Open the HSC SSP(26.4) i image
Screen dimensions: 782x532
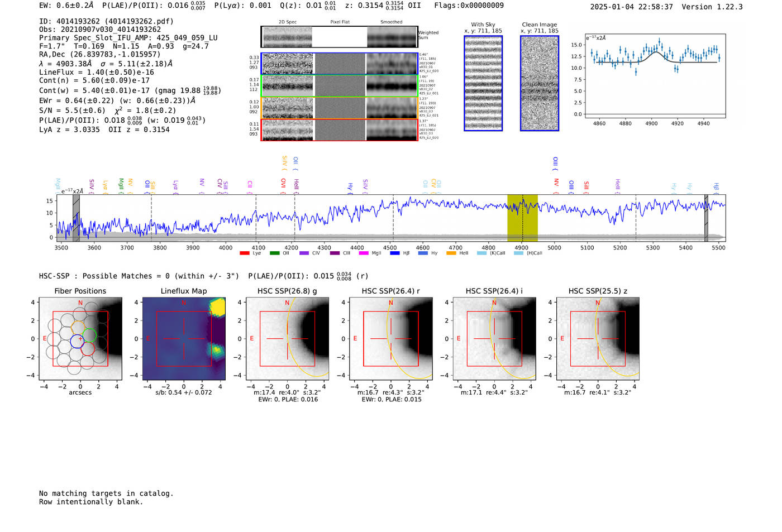pos(494,339)
